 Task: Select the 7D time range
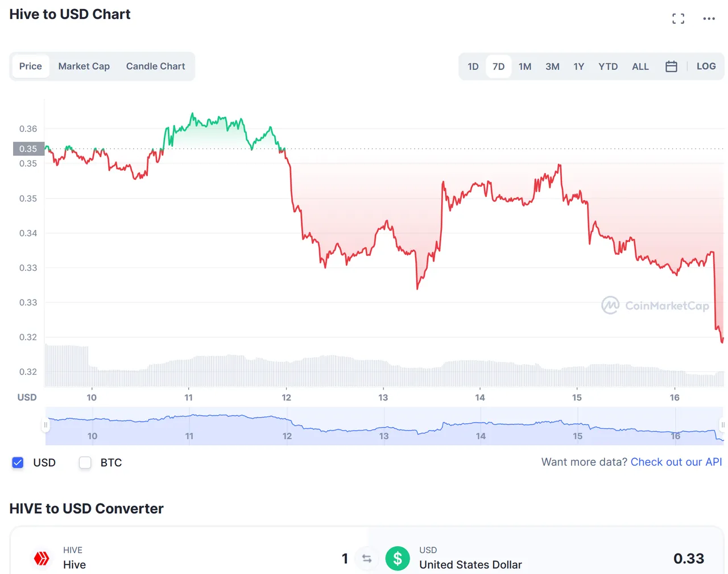point(498,67)
